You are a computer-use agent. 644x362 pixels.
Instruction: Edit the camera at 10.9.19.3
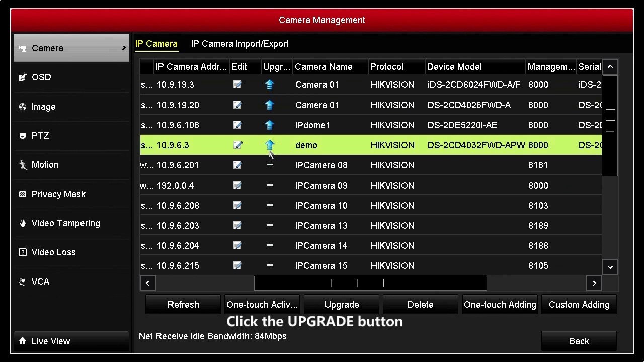pos(237,85)
